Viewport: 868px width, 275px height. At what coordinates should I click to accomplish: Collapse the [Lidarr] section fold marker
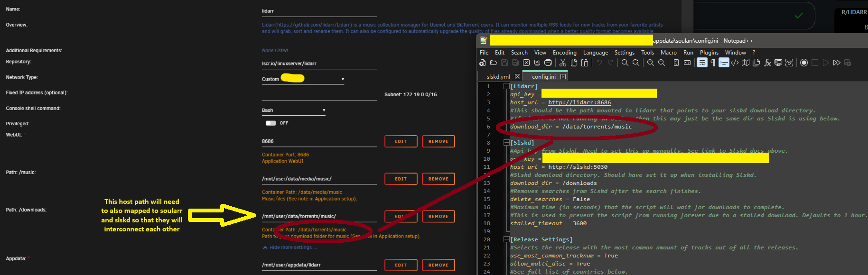click(x=506, y=86)
